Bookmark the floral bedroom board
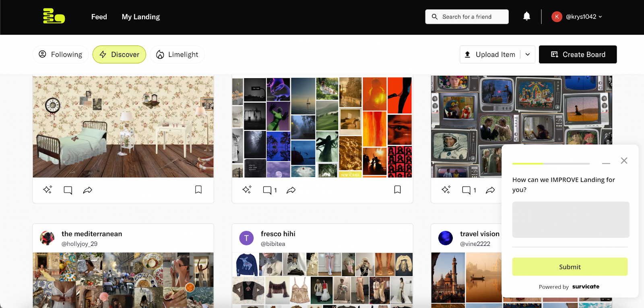This screenshot has height=308, width=644. click(198, 189)
